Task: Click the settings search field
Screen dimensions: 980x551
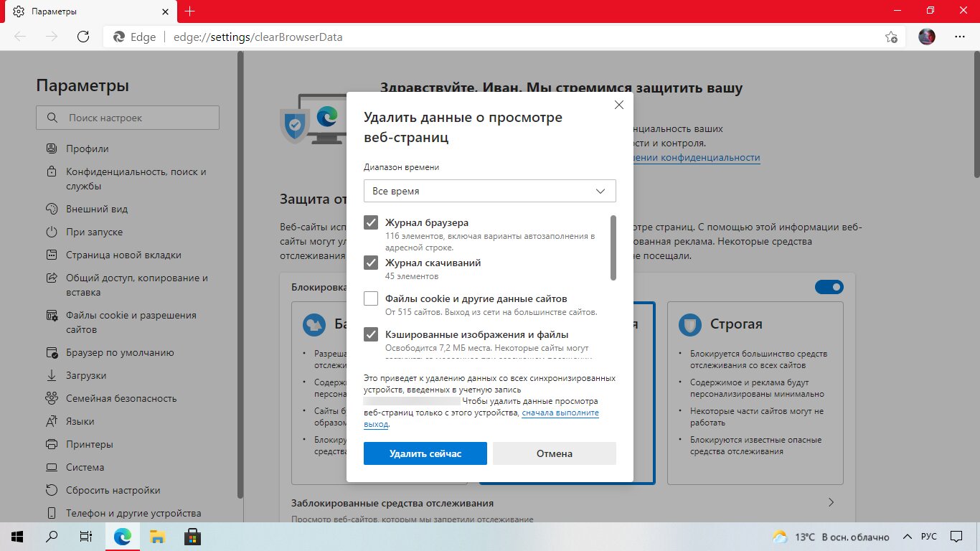Action: coord(128,118)
